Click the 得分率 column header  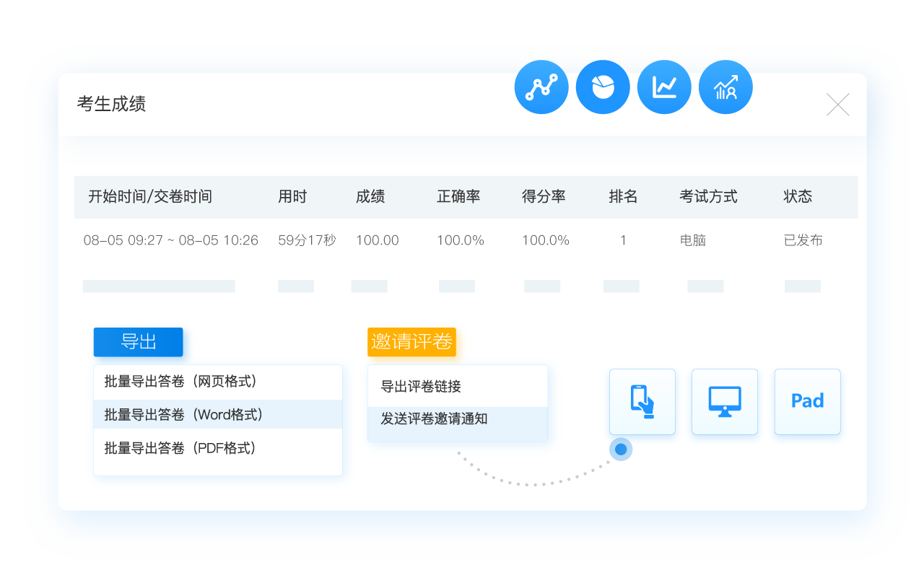click(544, 197)
